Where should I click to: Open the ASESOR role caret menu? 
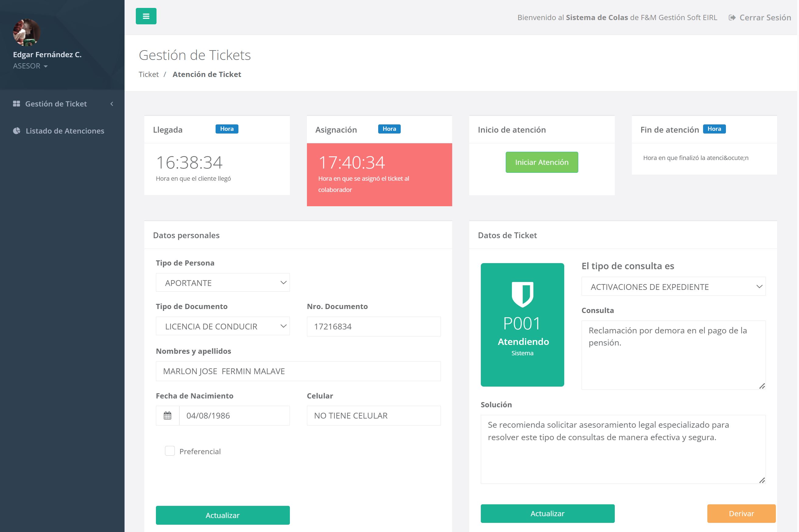(45, 66)
